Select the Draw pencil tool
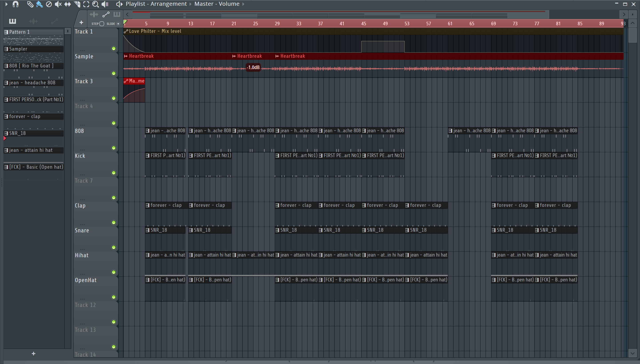This screenshot has height=364, width=640. [x=30, y=4]
